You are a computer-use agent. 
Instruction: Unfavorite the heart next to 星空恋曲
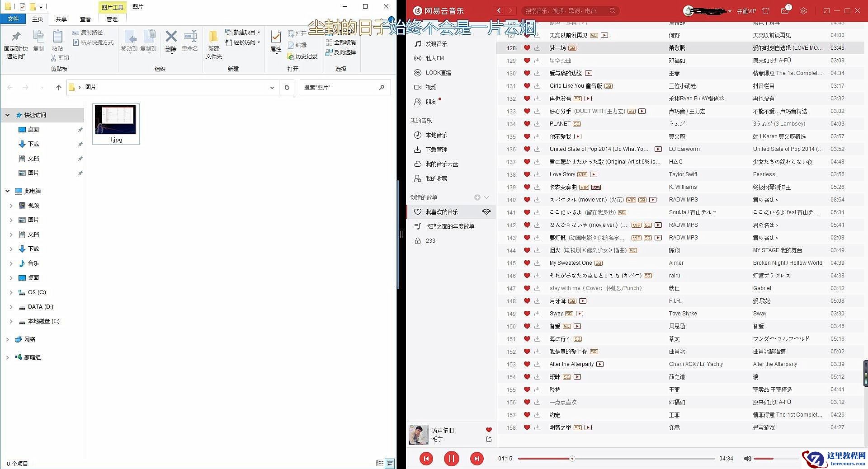(527, 61)
